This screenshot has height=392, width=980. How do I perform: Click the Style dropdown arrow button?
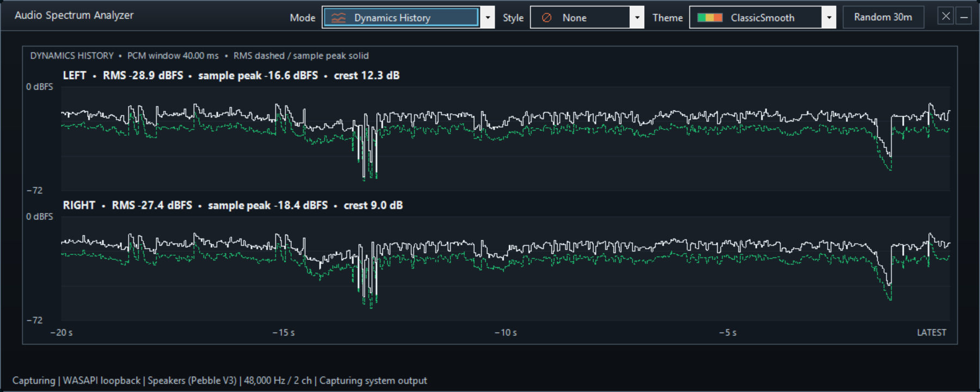(637, 17)
